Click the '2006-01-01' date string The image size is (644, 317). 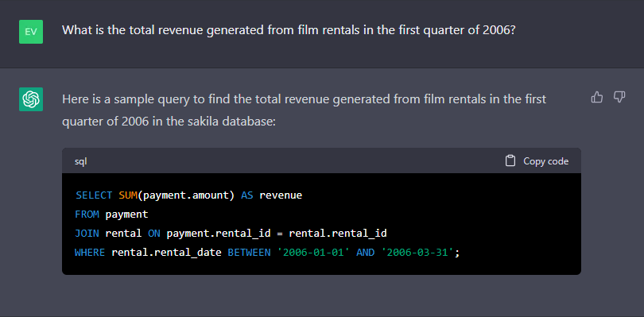[x=313, y=253]
